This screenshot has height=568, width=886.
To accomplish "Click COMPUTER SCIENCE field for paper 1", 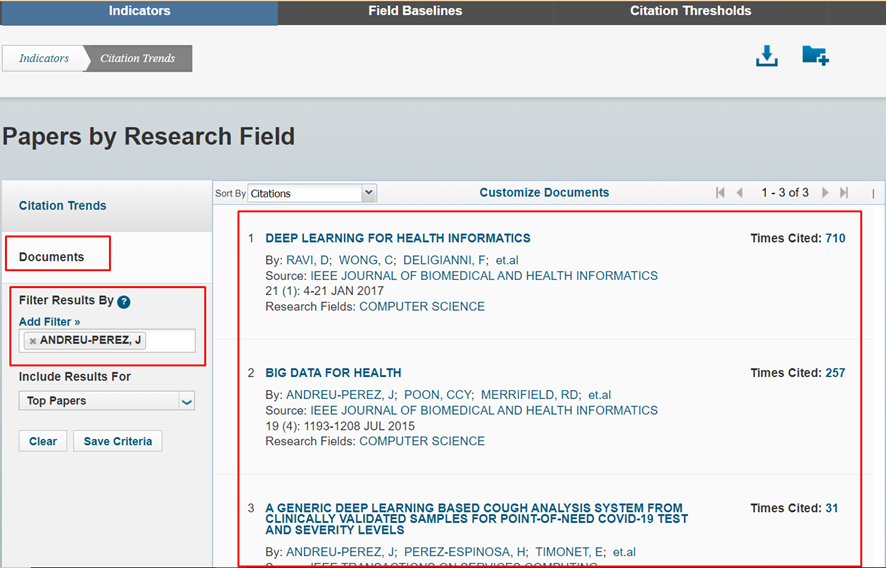I will click(422, 307).
